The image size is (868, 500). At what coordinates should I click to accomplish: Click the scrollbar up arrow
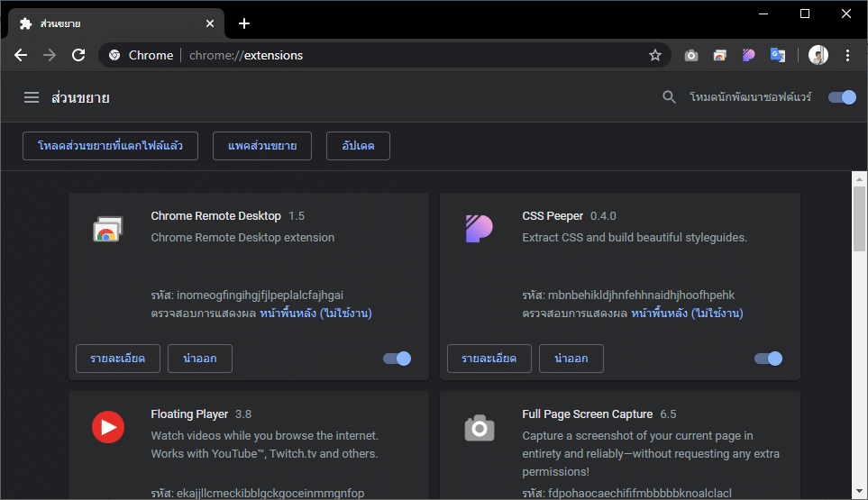pos(859,179)
